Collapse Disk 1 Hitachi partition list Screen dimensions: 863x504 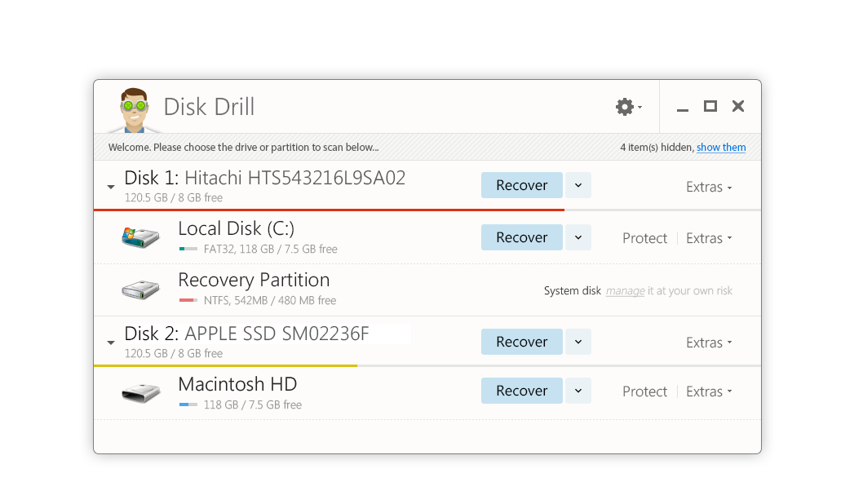click(111, 187)
